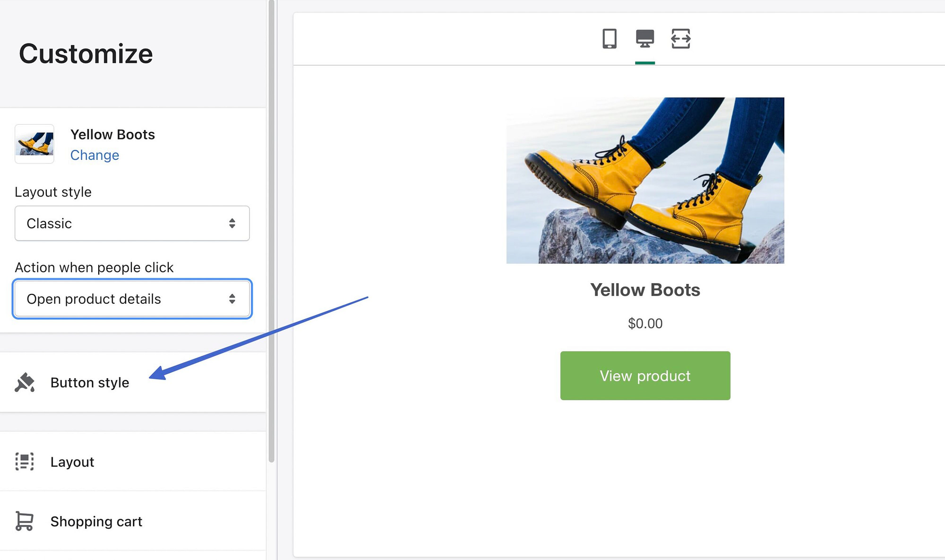Click the Change product link
Image resolution: width=945 pixels, height=560 pixels.
click(x=94, y=155)
